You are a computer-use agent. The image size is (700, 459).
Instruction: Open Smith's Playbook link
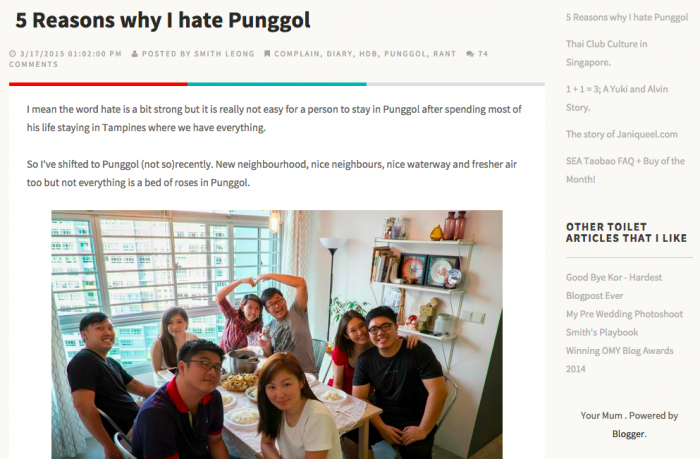tap(602, 332)
